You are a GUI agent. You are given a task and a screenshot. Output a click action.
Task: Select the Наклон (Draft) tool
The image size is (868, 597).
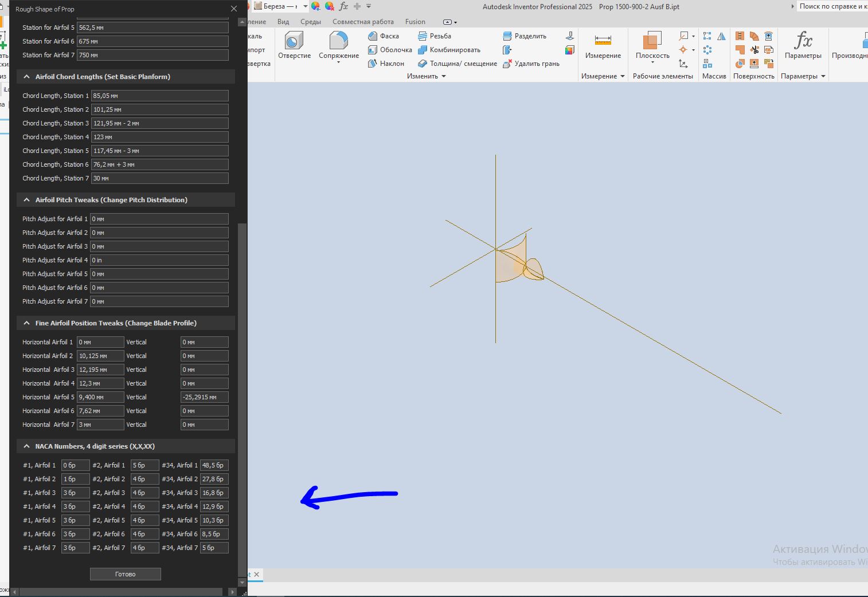(386, 64)
